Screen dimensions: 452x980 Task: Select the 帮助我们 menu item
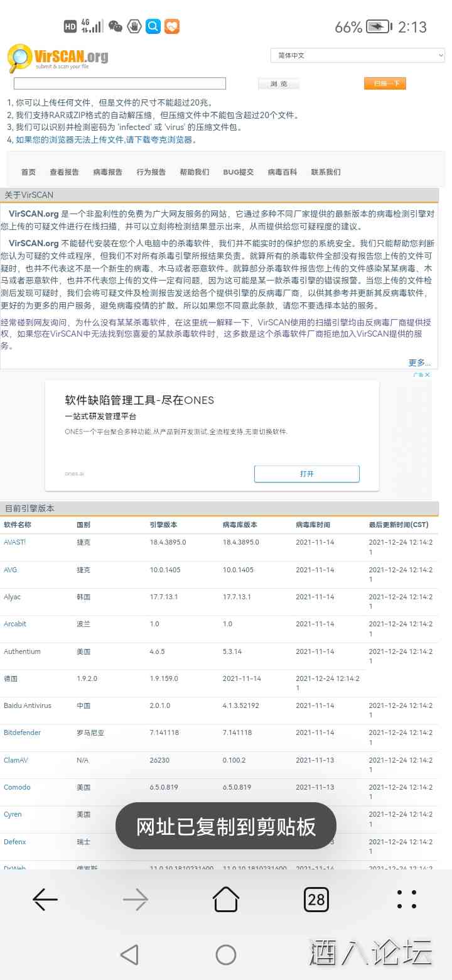(194, 172)
